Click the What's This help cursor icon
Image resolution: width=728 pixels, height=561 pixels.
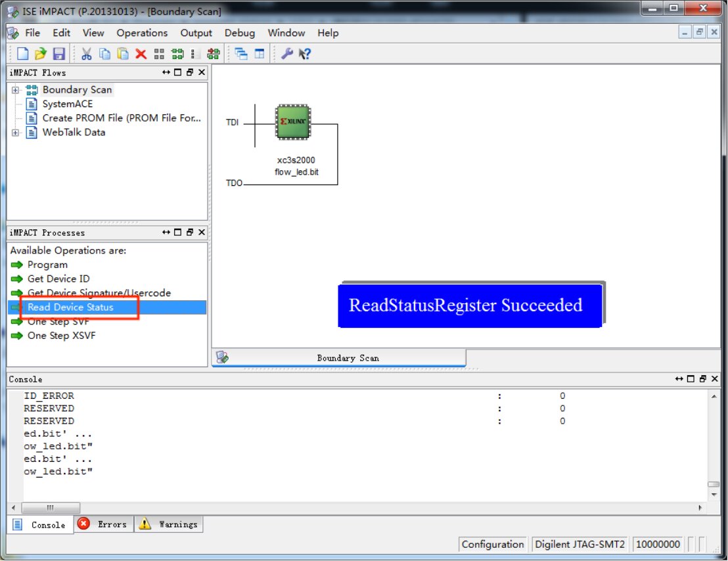coord(305,54)
